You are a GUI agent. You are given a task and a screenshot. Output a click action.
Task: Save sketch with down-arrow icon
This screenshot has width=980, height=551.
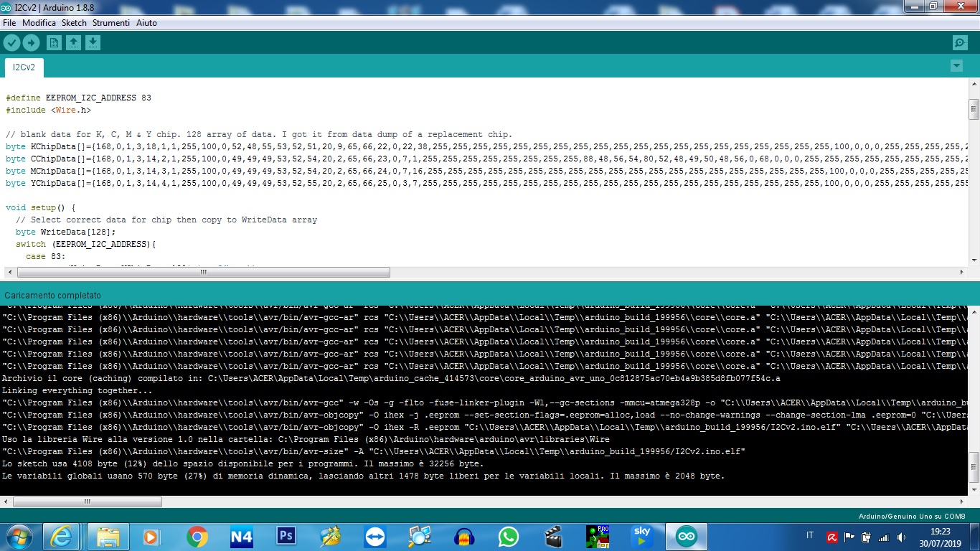coord(93,43)
